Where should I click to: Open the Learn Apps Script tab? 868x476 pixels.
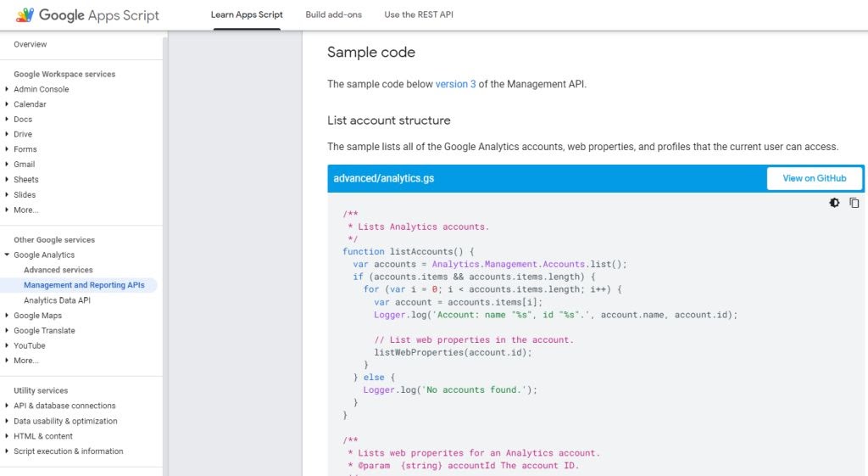point(247,14)
